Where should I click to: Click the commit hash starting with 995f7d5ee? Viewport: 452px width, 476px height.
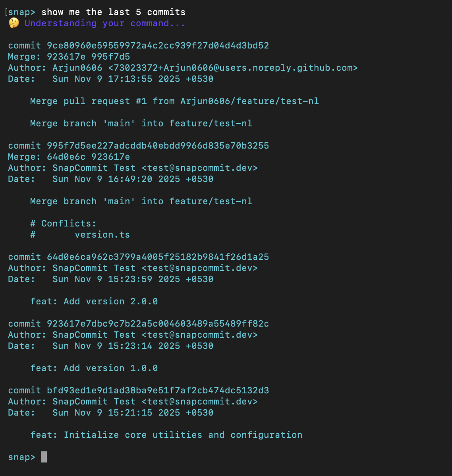[158, 145]
